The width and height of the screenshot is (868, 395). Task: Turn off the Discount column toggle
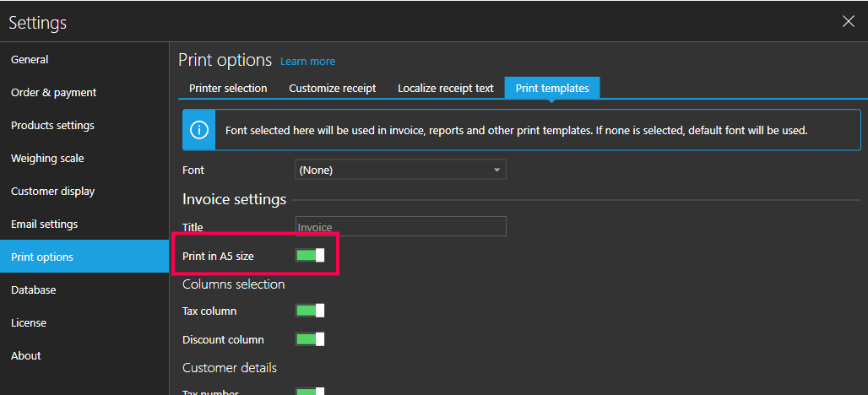click(x=310, y=339)
